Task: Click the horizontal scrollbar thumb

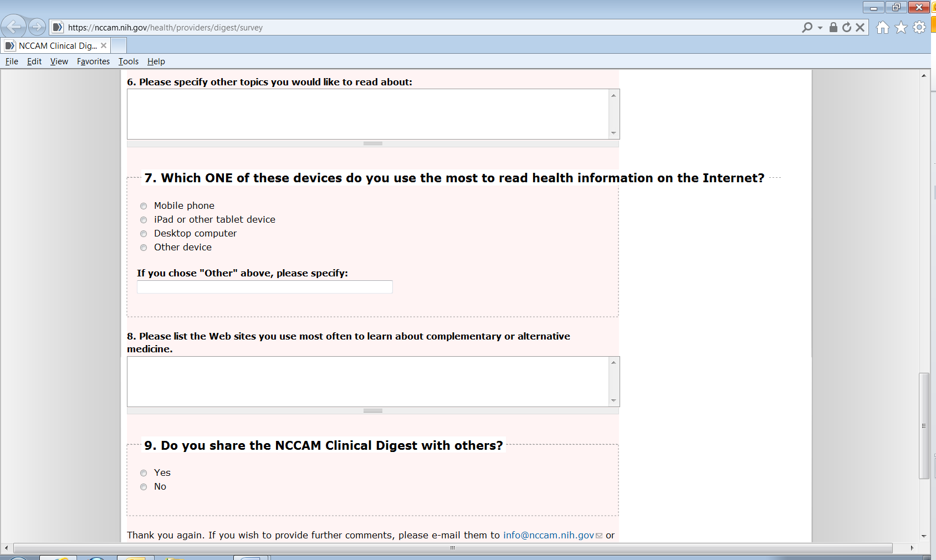Action: (x=453, y=548)
